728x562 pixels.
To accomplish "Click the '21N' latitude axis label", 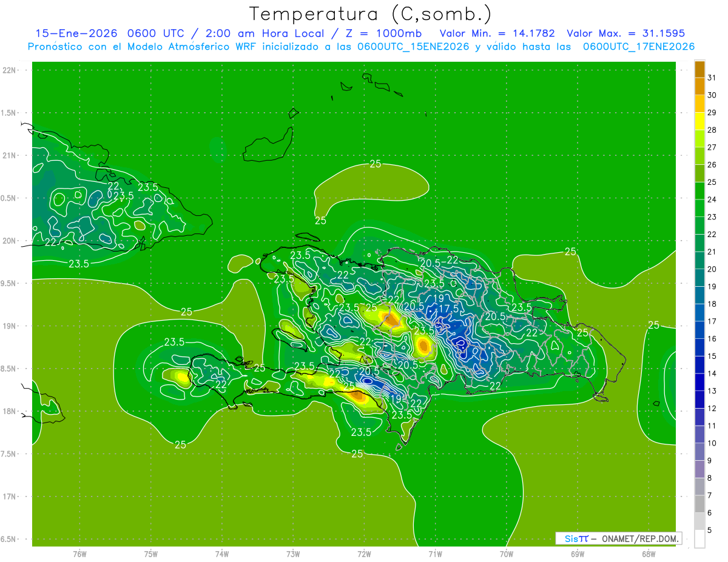I will (8, 156).
